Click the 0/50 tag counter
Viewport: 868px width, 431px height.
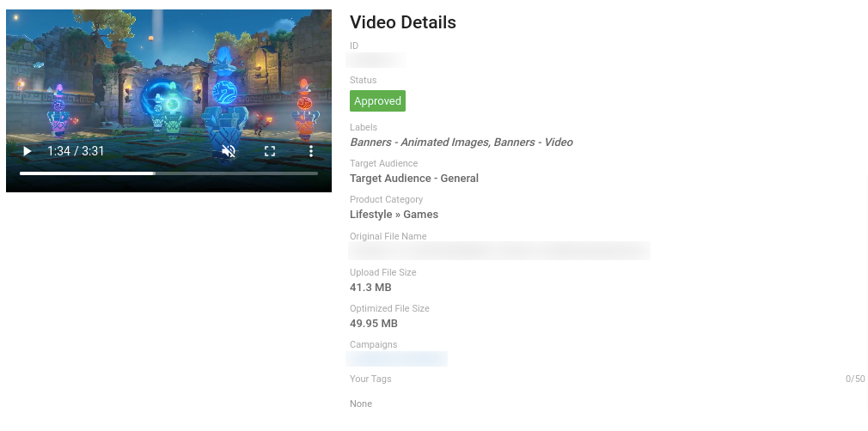pos(854,379)
